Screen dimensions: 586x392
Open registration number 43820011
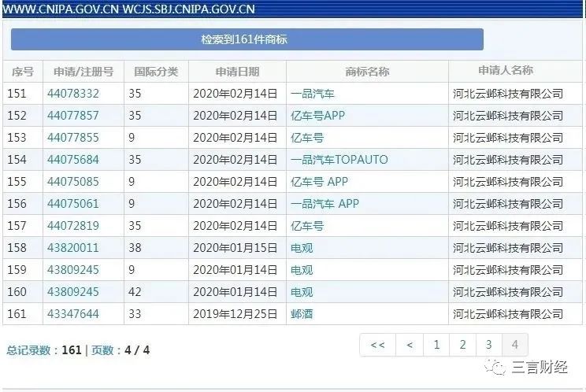(x=73, y=247)
